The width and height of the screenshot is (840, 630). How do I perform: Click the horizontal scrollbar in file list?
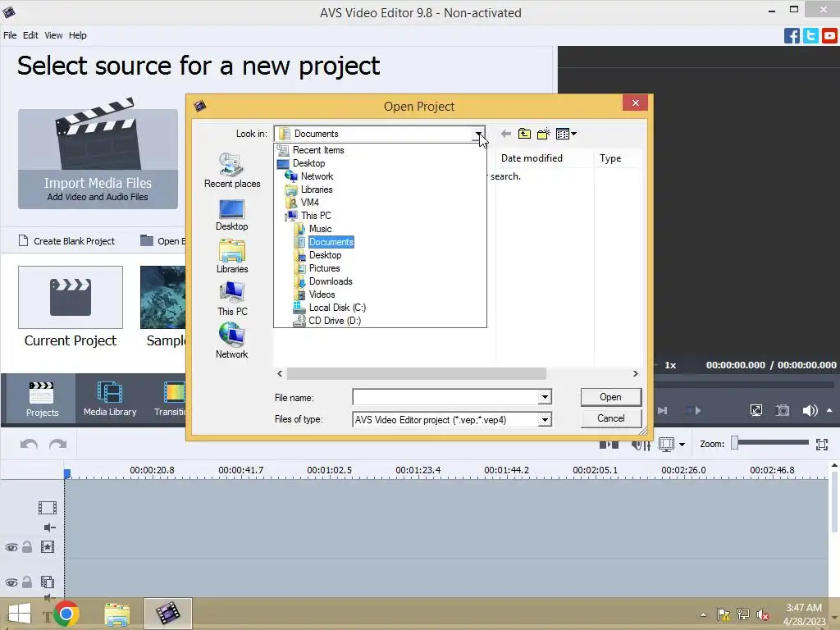tap(416, 373)
